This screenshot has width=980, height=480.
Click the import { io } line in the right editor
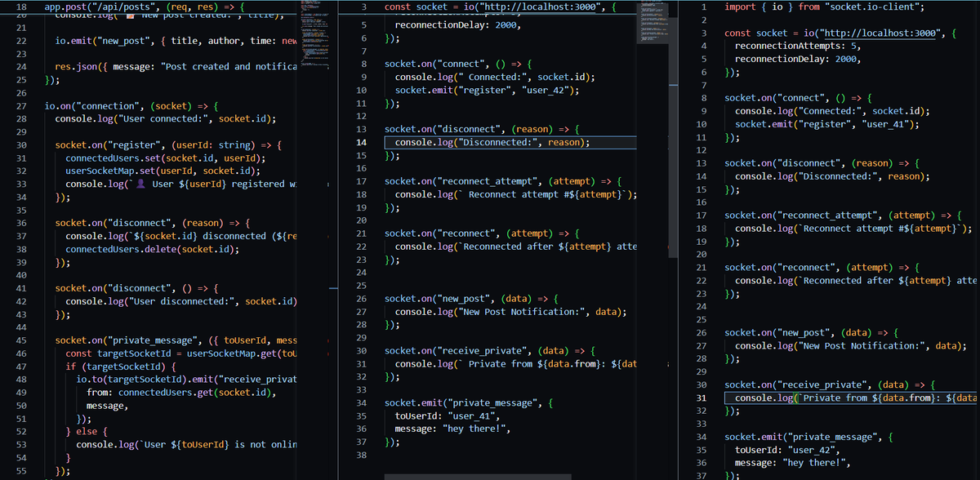825,7
